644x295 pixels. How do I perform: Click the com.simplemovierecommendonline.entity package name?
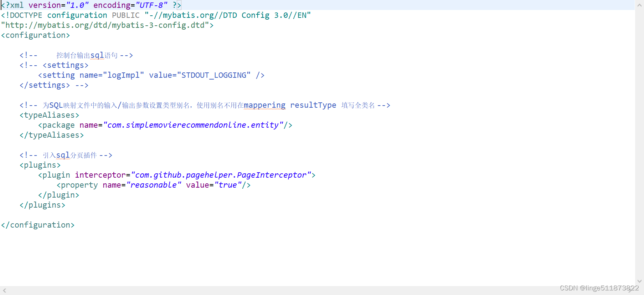point(193,125)
